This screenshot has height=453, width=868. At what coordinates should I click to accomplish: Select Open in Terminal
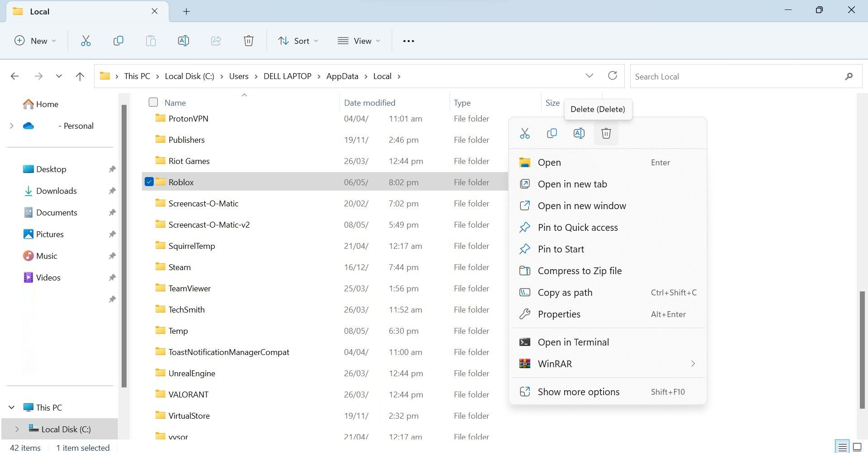click(x=608, y=342)
